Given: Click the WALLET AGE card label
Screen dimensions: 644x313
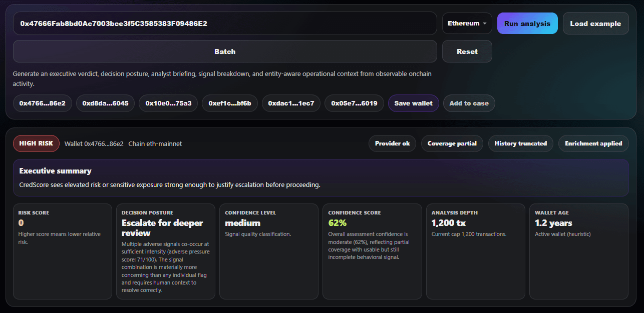Looking at the screenshot, I should pyautogui.click(x=551, y=212).
